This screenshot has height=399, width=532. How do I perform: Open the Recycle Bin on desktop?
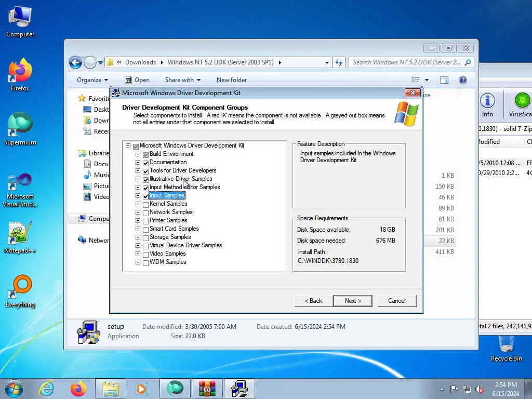click(x=506, y=349)
